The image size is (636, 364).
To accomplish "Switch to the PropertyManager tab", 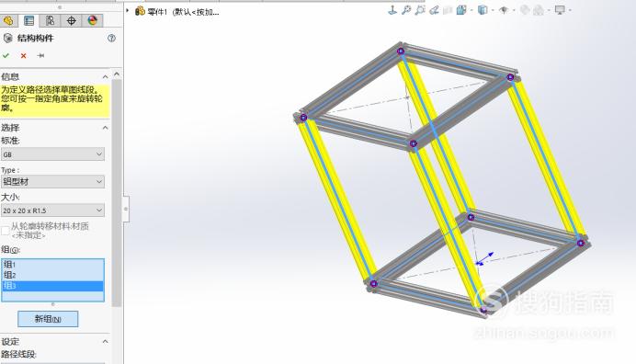I will pyautogui.click(x=28, y=20).
